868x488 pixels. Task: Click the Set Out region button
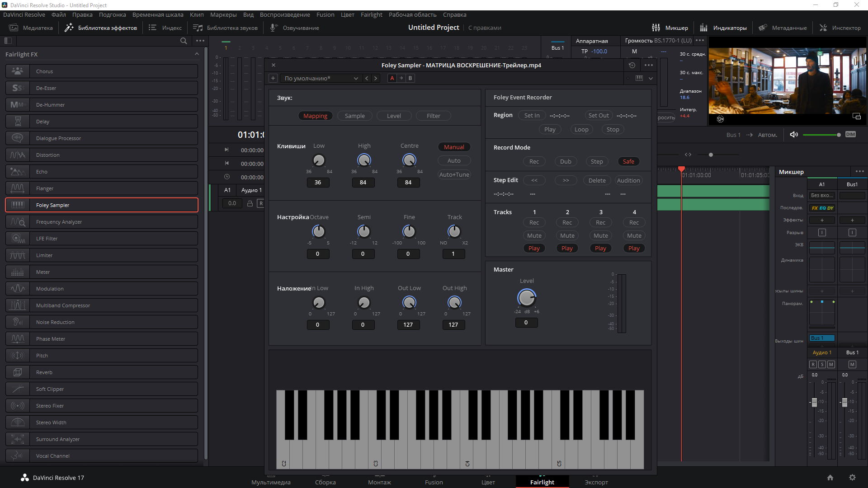coord(598,116)
